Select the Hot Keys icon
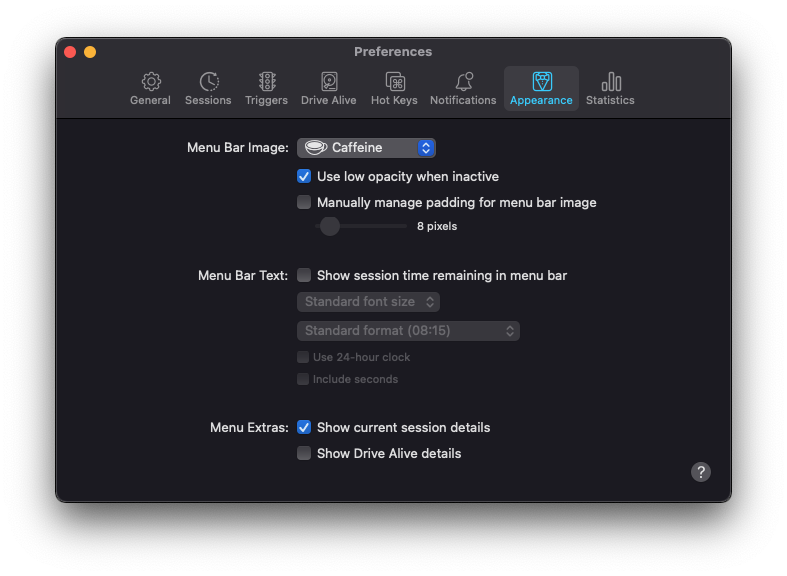 [394, 82]
